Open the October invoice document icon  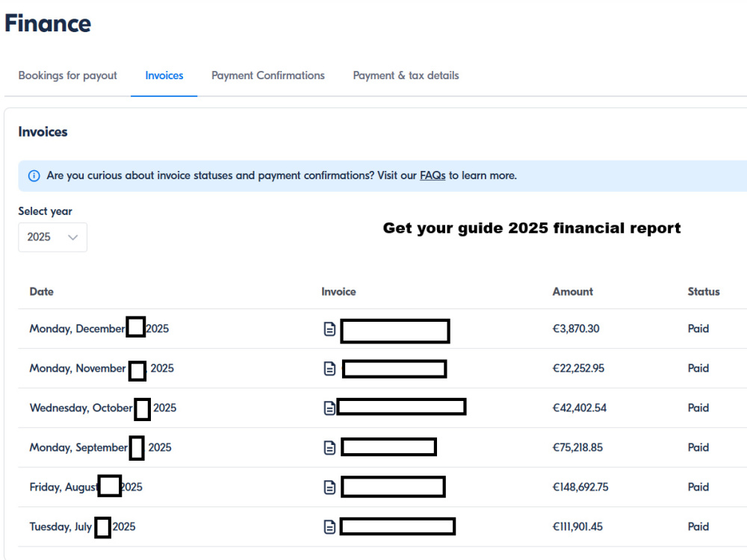pos(329,408)
